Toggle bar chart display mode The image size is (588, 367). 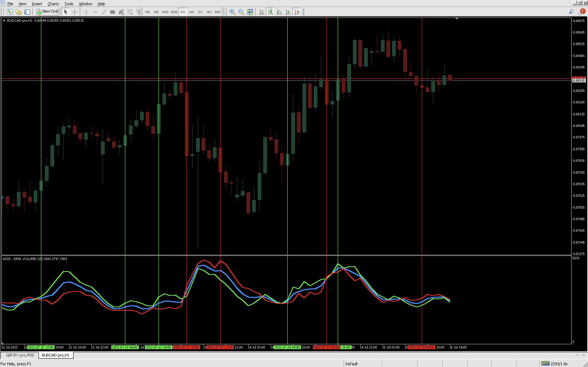coord(262,12)
